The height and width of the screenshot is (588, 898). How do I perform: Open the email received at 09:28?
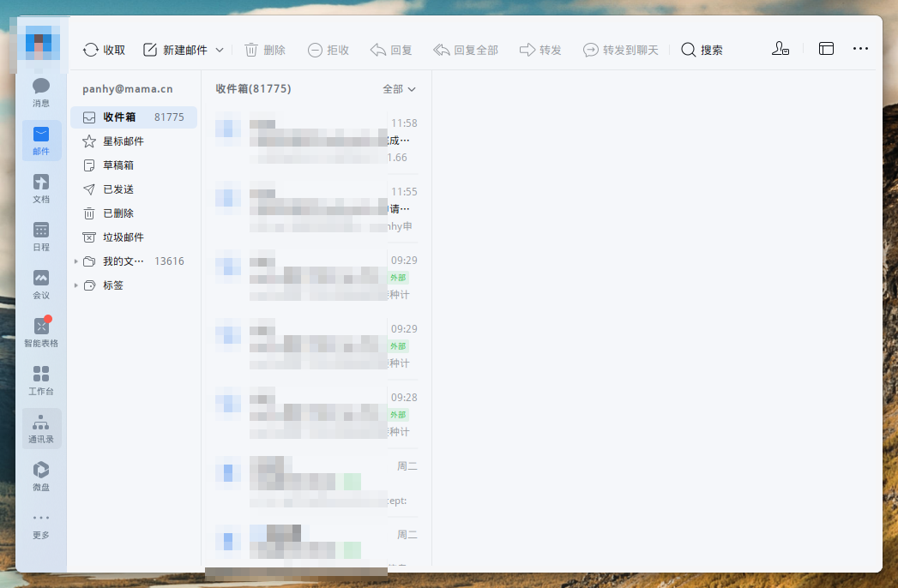click(316, 415)
